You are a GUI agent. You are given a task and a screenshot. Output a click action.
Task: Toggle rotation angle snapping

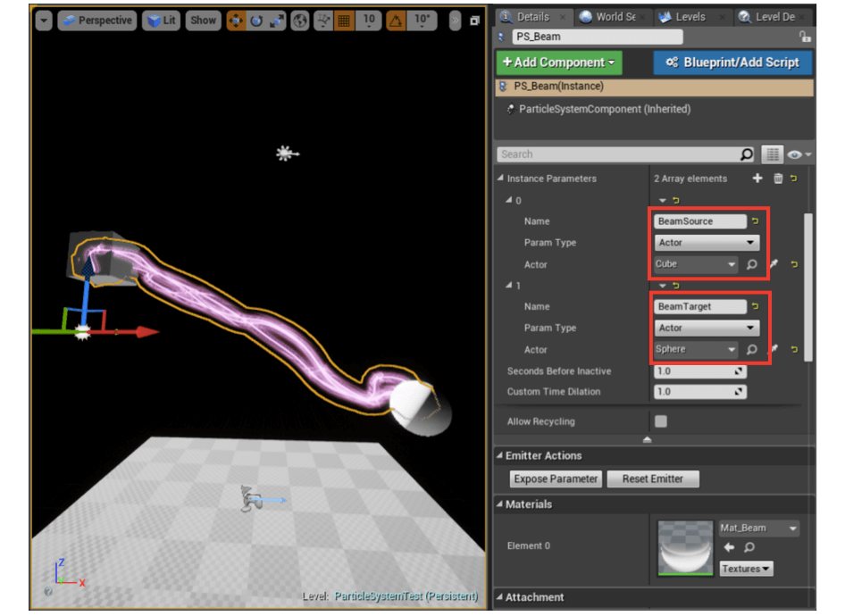point(396,21)
